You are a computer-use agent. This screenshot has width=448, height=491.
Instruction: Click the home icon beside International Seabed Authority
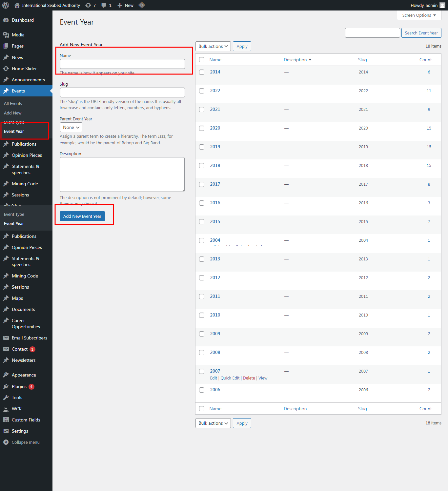17,5
